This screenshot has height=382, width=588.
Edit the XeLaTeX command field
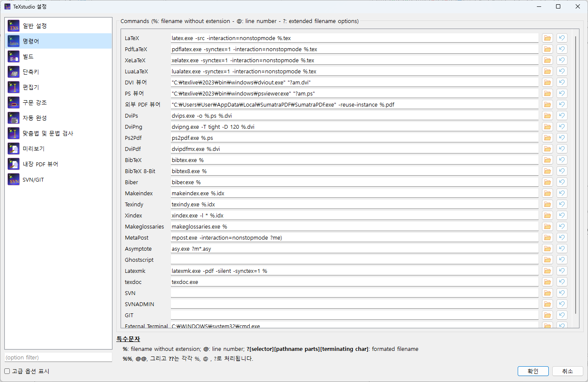pos(355,60)
